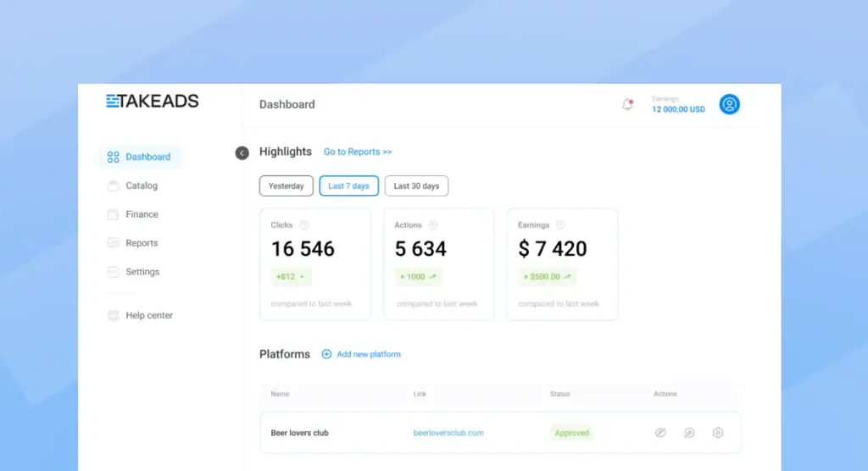868x471 pixels.
Task: Click the Link column header
Action: pyautogui.click(x=420, y=394)
